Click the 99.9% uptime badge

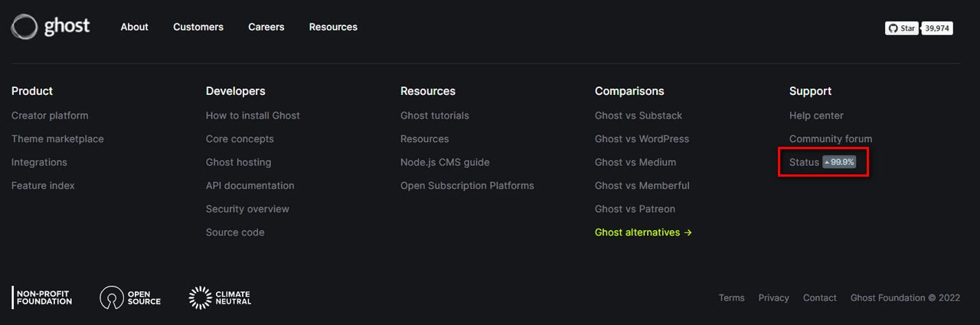coord(839,162)
